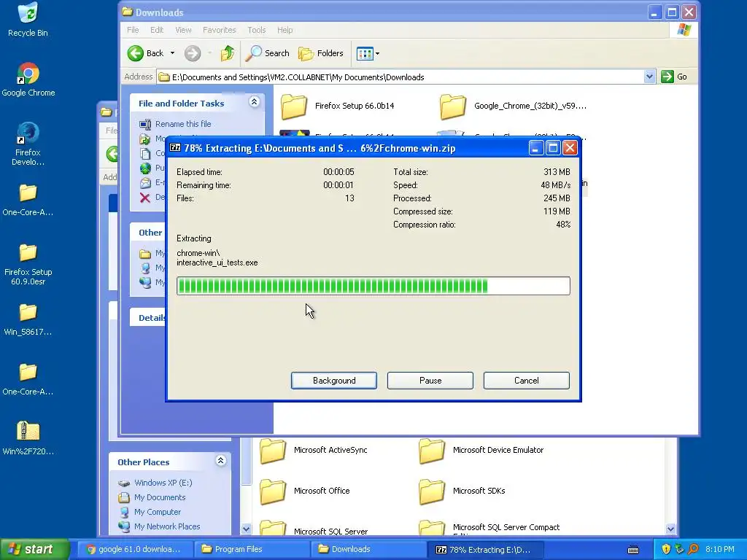Select the Win%2F720 zip file on desktop

click(28, 438)
